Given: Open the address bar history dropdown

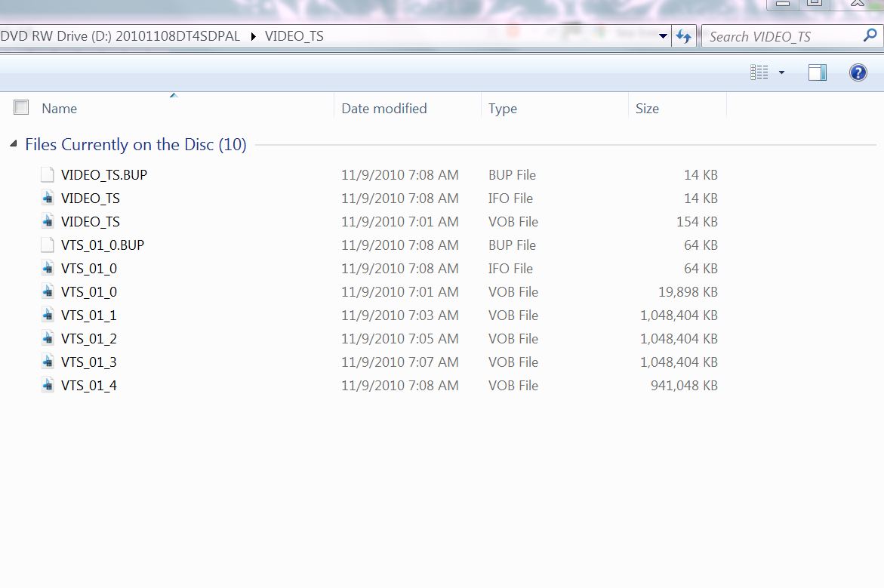Looking at the screenshot, I should [x=663, y=37].
